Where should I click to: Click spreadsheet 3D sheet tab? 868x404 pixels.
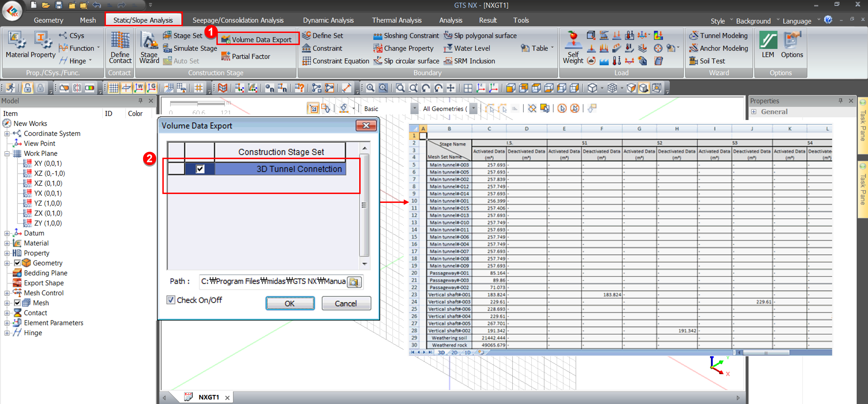click(441, 352)
